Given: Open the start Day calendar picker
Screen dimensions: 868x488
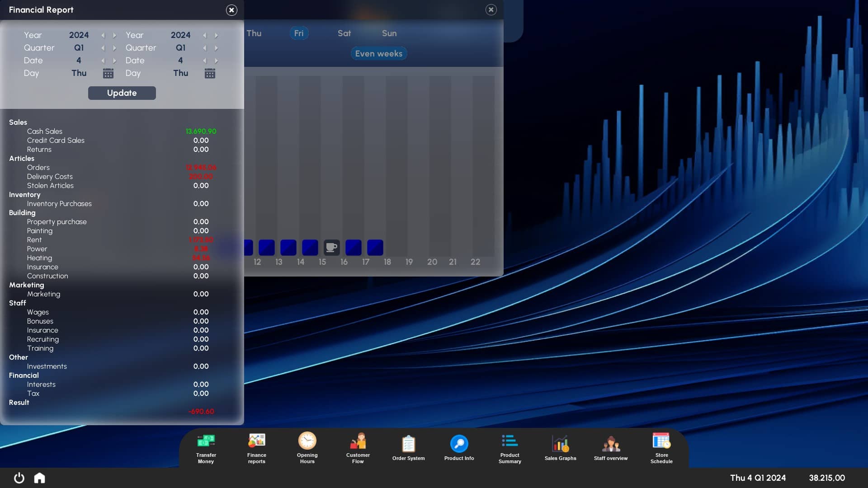Looking at the screenshot, I should 108,73.
